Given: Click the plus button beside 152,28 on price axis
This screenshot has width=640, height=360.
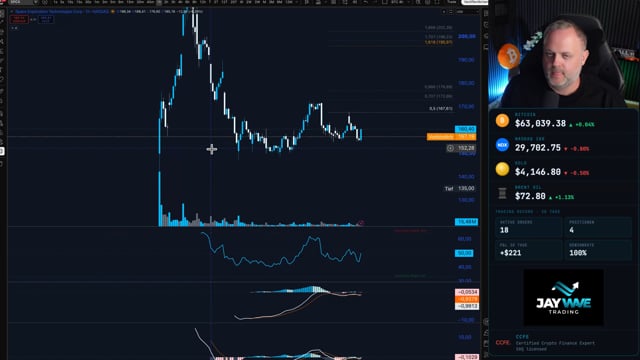Looking at the screenshot, I should click(x=450, y=148).
